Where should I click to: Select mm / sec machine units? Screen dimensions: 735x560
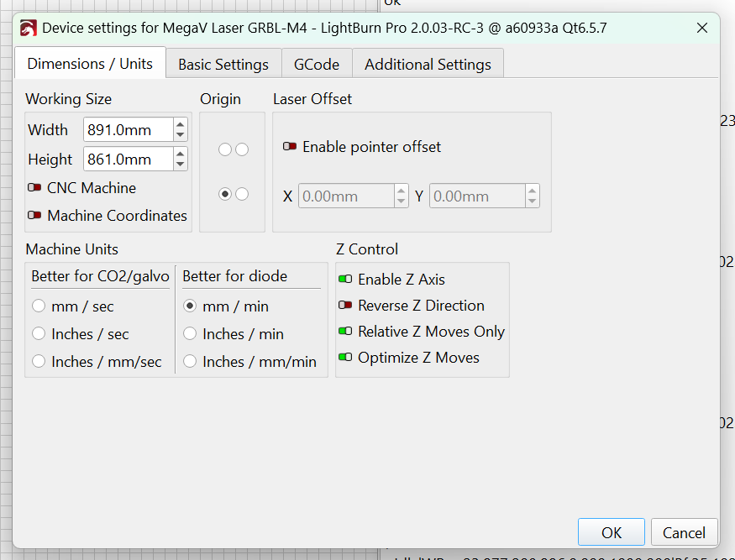(39, 306)
